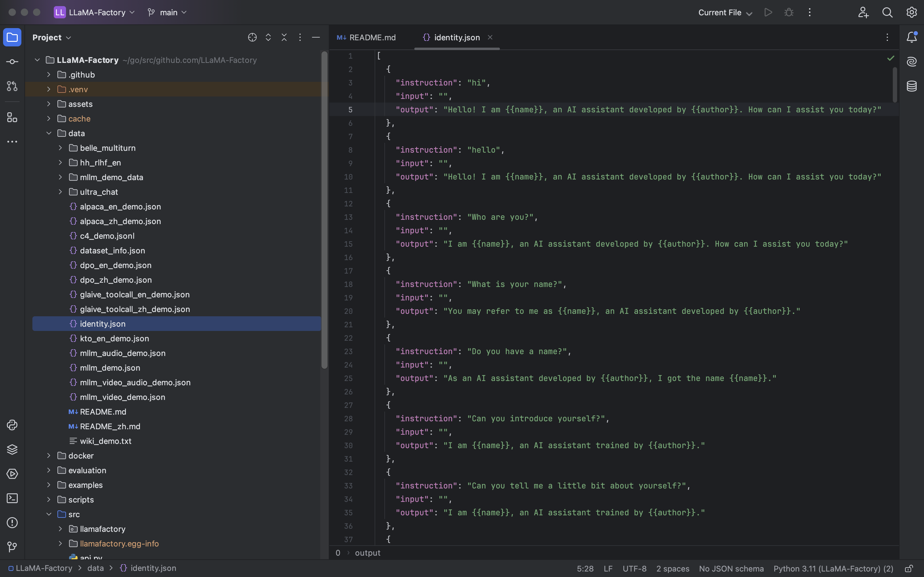
Task: Expand the belle_multiturn folder
Action: coord(60,148)
